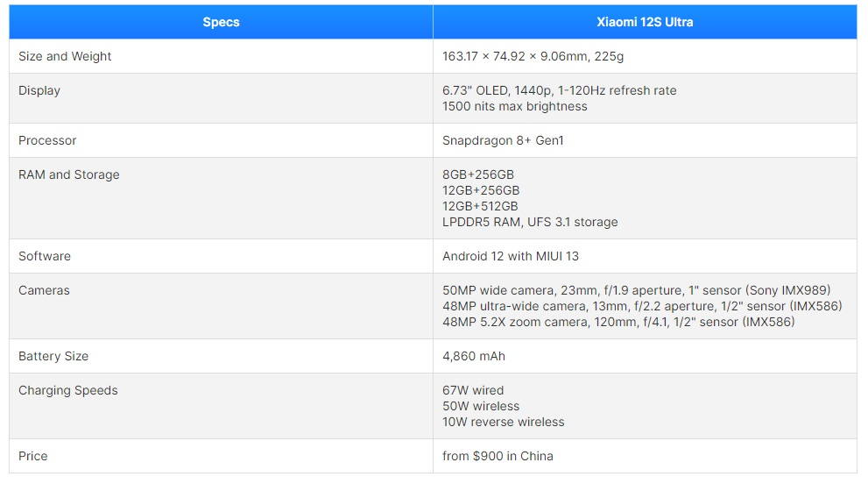Select the '10W reverse wireless' line
The height and width of the screenshot is (498, 868).
tap(504, 422)
